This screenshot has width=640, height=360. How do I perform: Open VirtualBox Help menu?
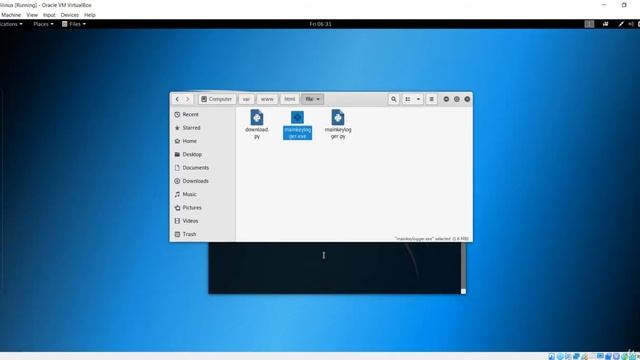[x=90, y=15]
